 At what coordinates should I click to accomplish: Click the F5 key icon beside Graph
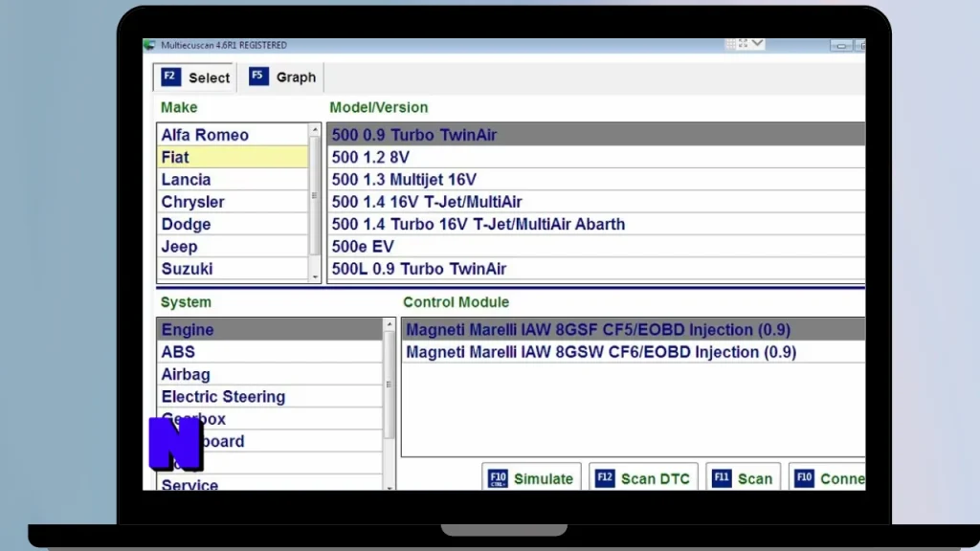(x=258, y=77)
